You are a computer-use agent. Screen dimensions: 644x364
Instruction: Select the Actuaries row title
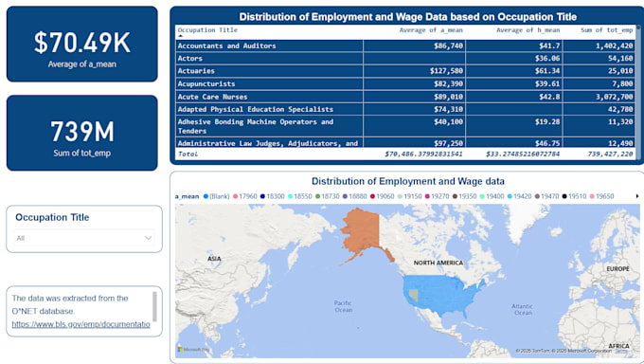[x=196, y=71]
